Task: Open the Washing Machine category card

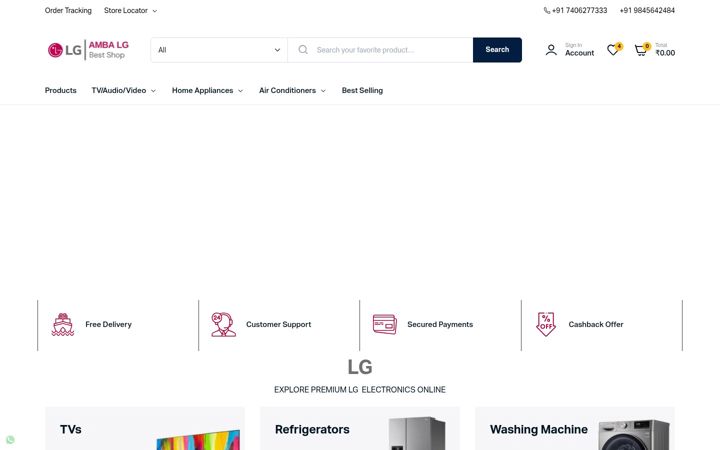Action: pyautogui.click(x=575, y=428)
